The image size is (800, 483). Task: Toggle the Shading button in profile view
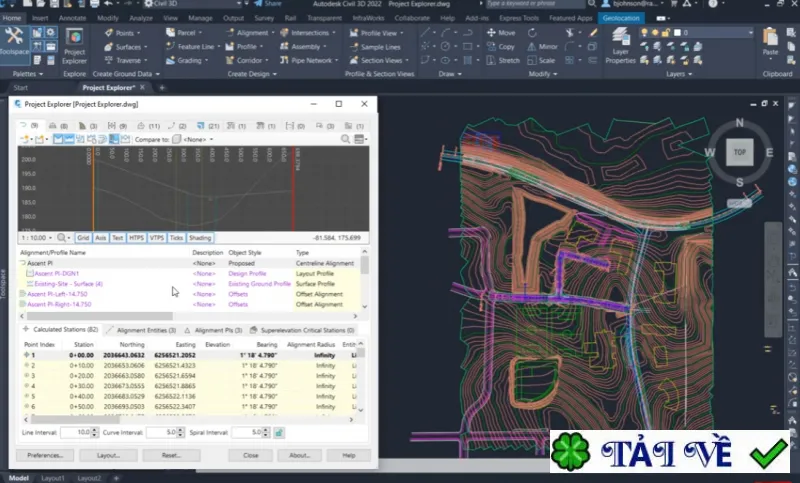(x=200, y=238)
